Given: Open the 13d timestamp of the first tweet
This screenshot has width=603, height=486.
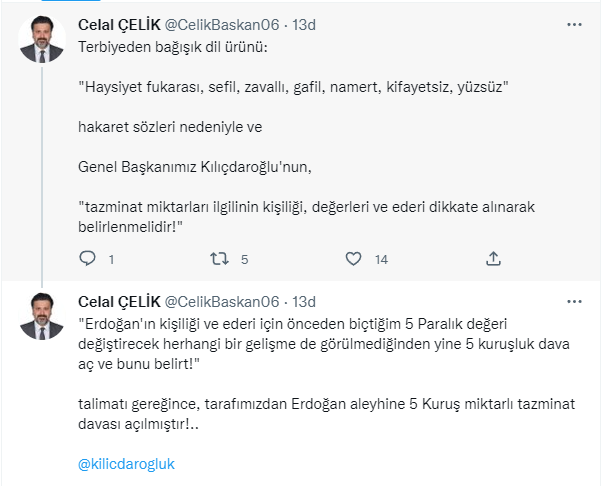Looking at the screenshot, I should [304, 24].
